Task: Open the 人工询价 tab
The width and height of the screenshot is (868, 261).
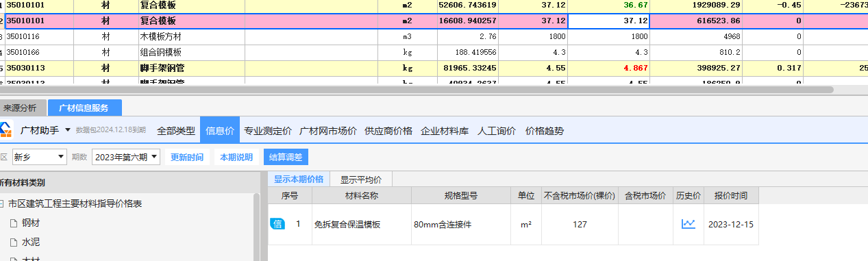Action: tap(497, 130)
